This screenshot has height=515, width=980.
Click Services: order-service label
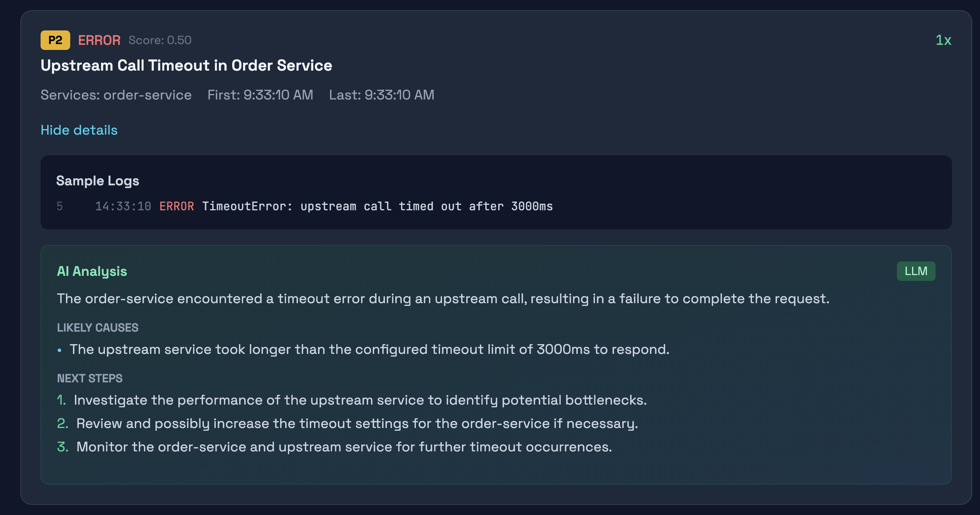tap(116, 95)
